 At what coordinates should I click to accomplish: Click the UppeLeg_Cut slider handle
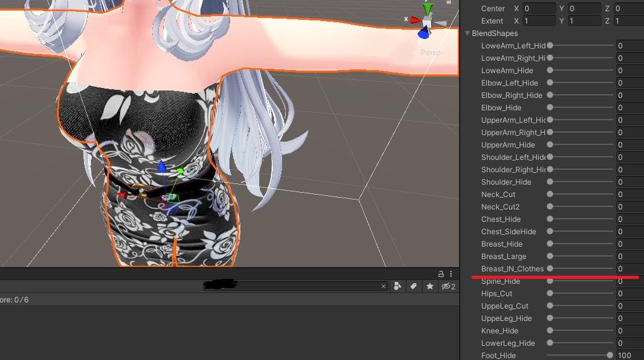click(x=550, y=306)
